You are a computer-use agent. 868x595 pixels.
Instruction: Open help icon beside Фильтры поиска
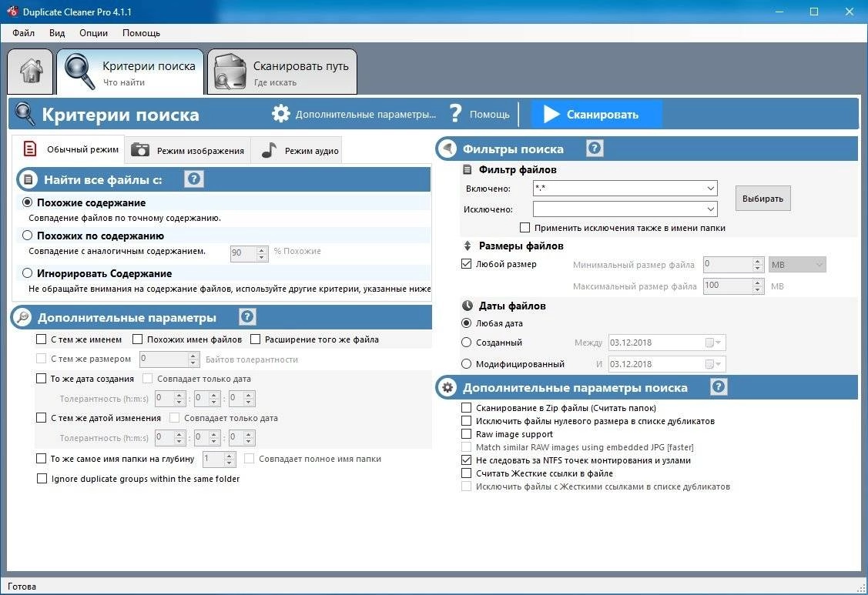tap(594, 149)
